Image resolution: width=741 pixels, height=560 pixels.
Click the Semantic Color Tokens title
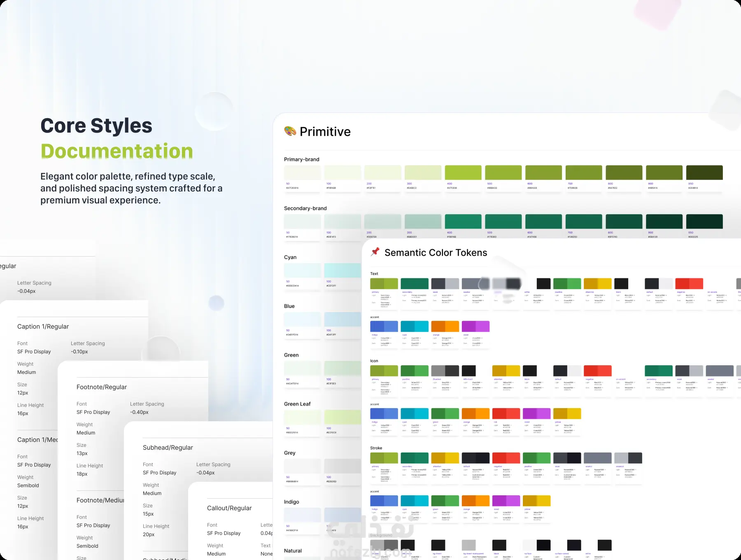[436, 253]
